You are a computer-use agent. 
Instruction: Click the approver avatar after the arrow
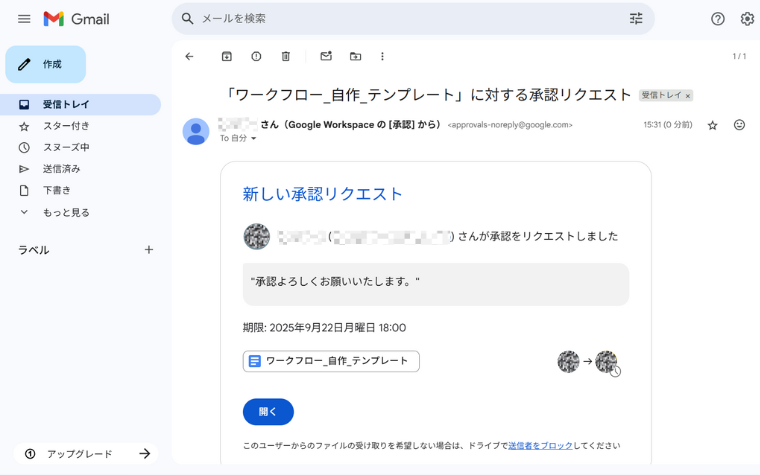(606, 362)
